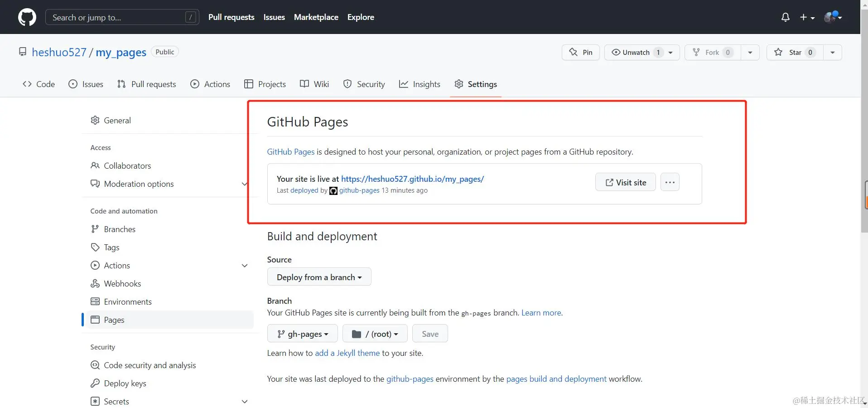Switch to the Projects tab
Viewport: 868px width, 408px height.
265,84
